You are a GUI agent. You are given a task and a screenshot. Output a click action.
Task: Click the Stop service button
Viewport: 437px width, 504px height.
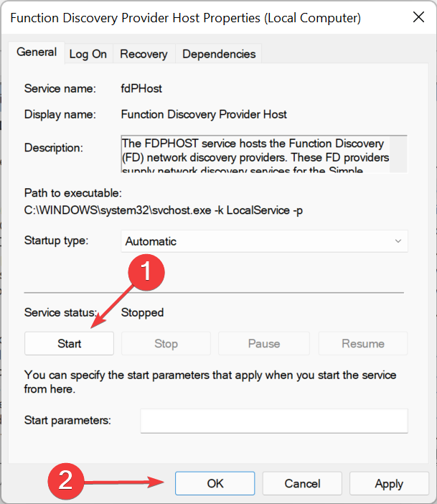click(x=166, y=343)
